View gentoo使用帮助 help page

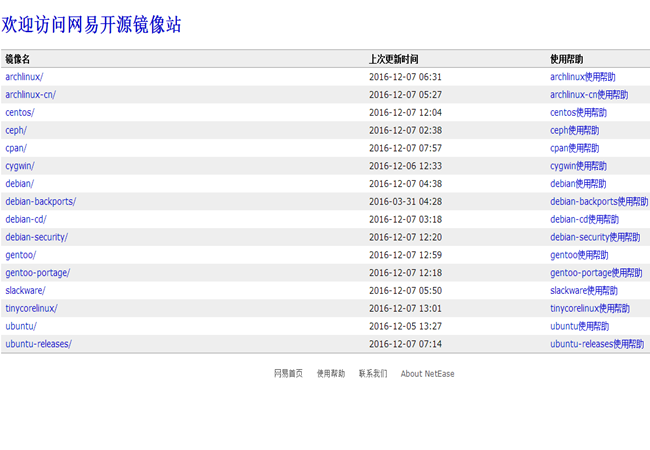[x=579, y=255]
